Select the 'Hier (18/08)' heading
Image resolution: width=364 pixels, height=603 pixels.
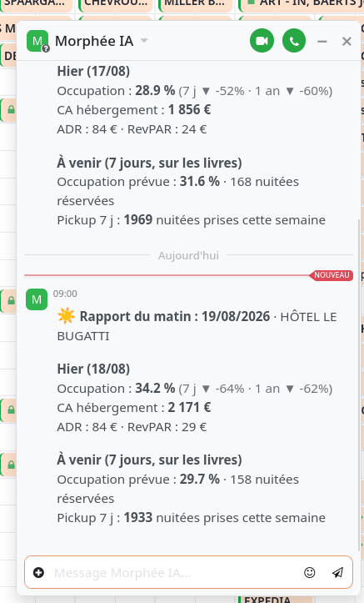[93, 369]
